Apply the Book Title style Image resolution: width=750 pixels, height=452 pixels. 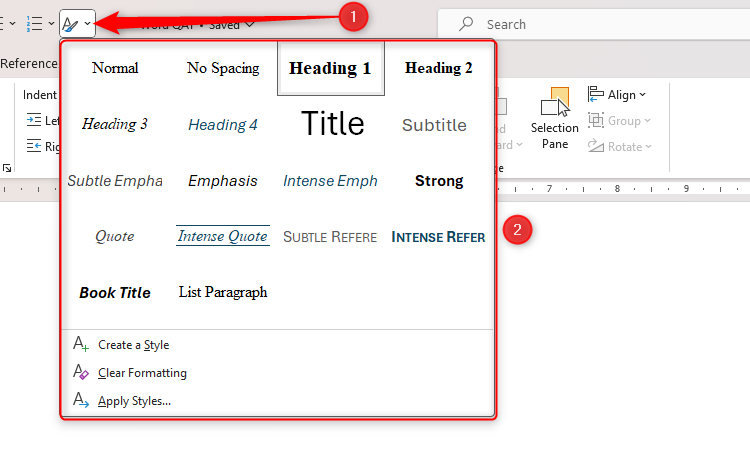(115, 292)
